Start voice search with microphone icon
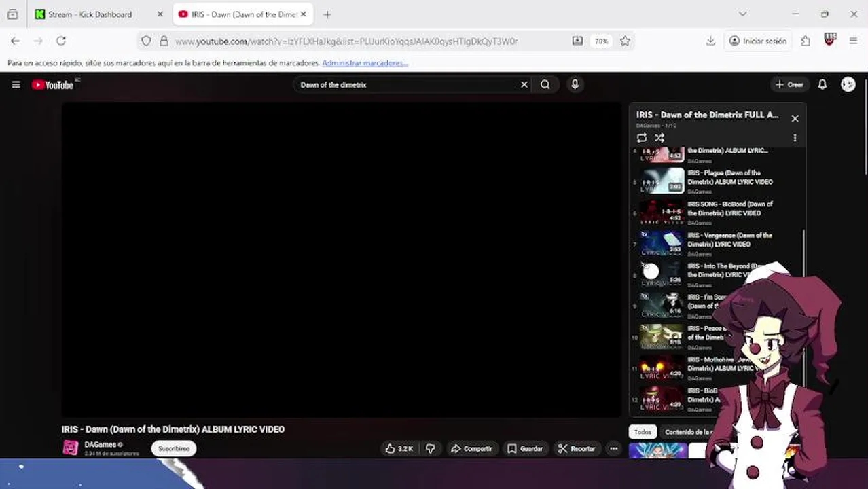Image resolution: width=868 pixels, height=489 pixels. click(575, 84)
